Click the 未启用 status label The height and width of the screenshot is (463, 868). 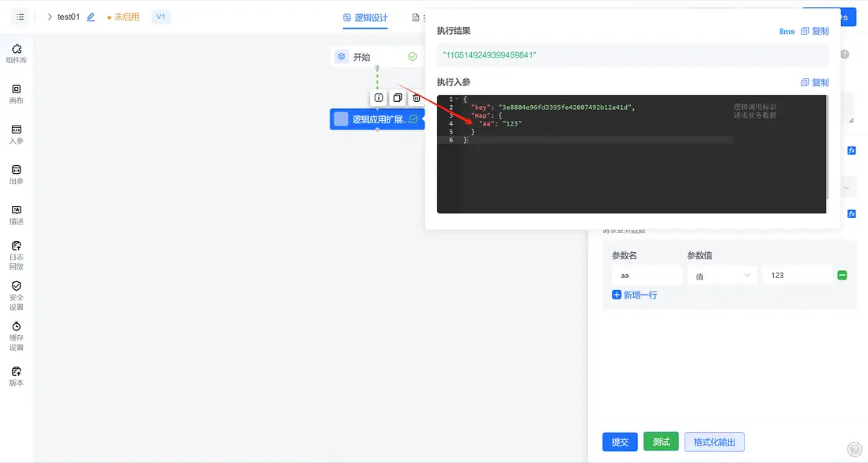pos(123,17)
